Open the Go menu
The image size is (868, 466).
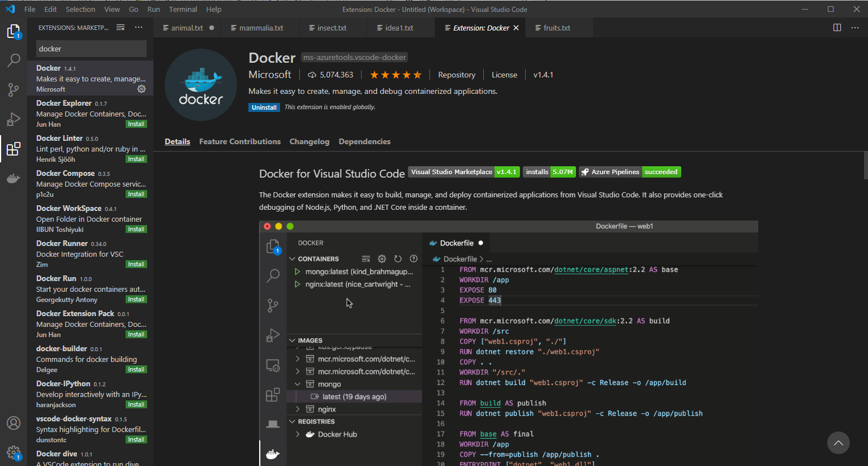[134, 9]
